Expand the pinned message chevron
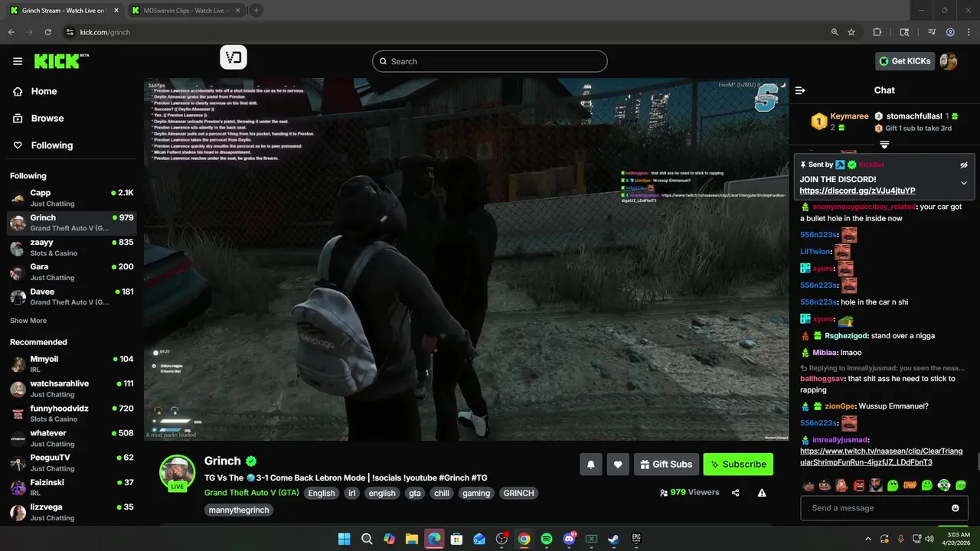980x551 pixels. point(964,183)
